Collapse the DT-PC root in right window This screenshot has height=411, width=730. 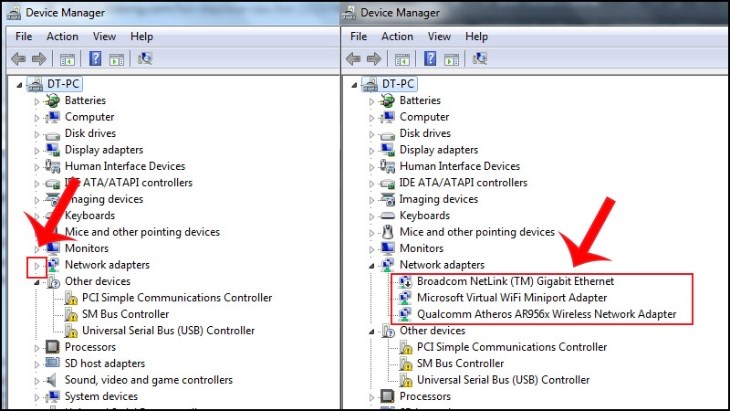354,85
